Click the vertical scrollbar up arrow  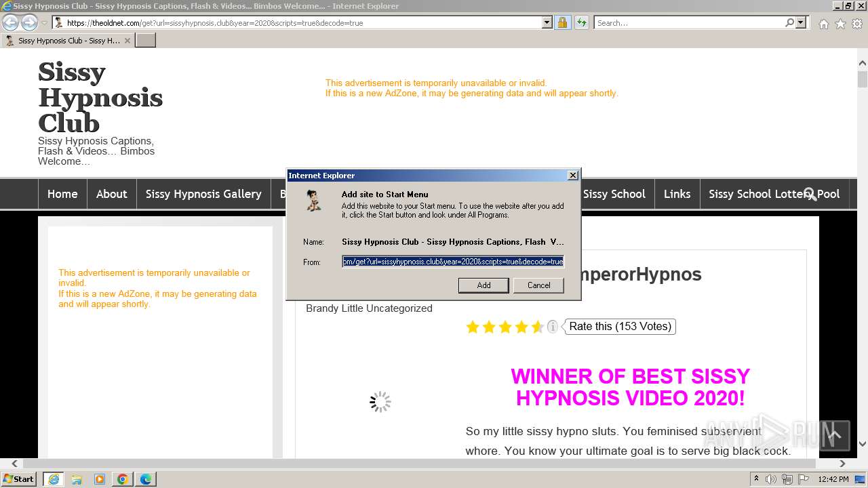(863, 63)
